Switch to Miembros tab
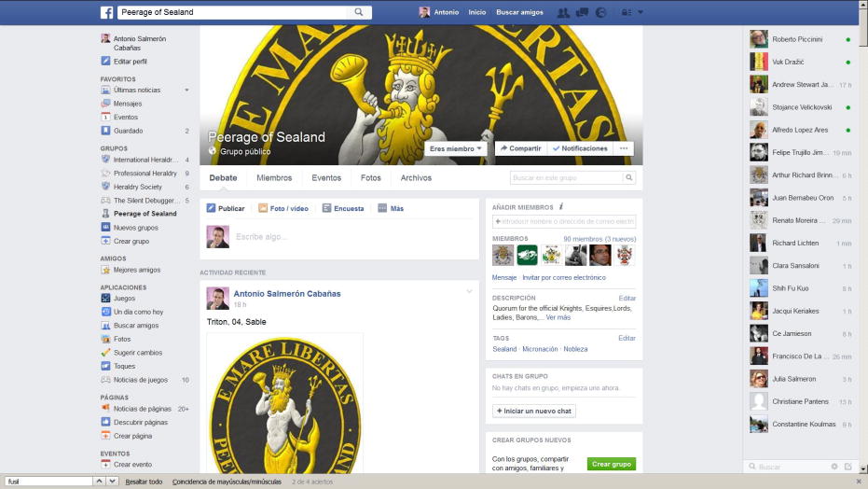This screenshot has height=489, width=868. coord(274,177)
